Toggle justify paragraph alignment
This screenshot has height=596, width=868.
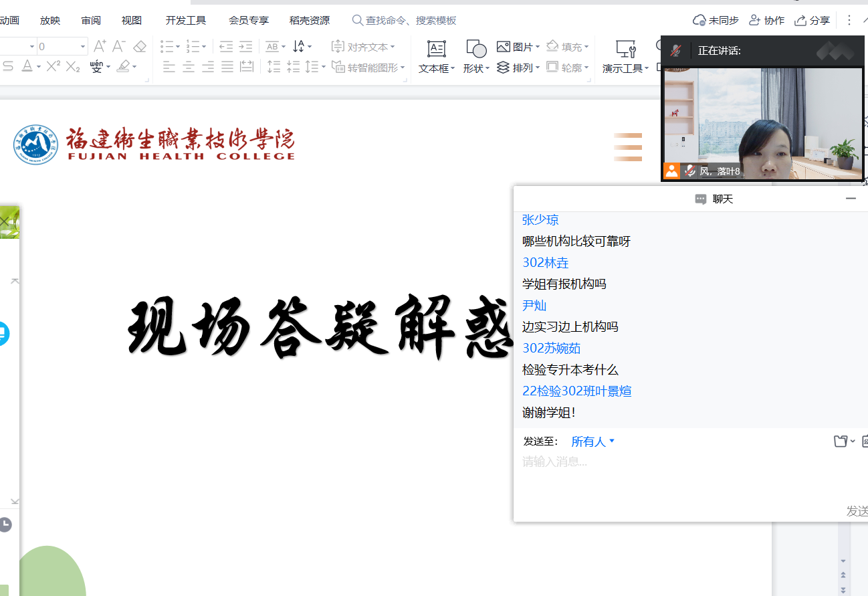point(227,66)
